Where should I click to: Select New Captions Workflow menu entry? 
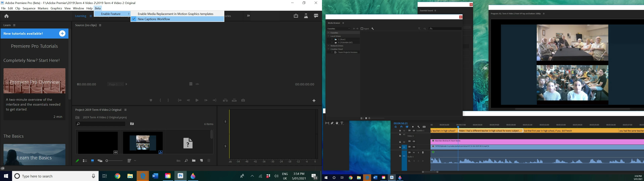pyautogui.click(x=153, y=19)
